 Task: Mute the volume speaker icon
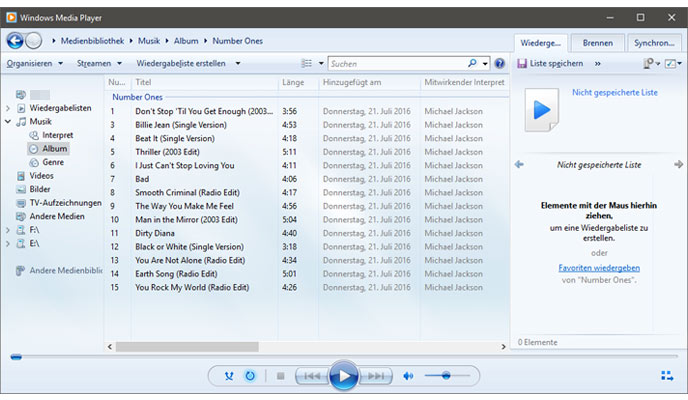point(408,376)
